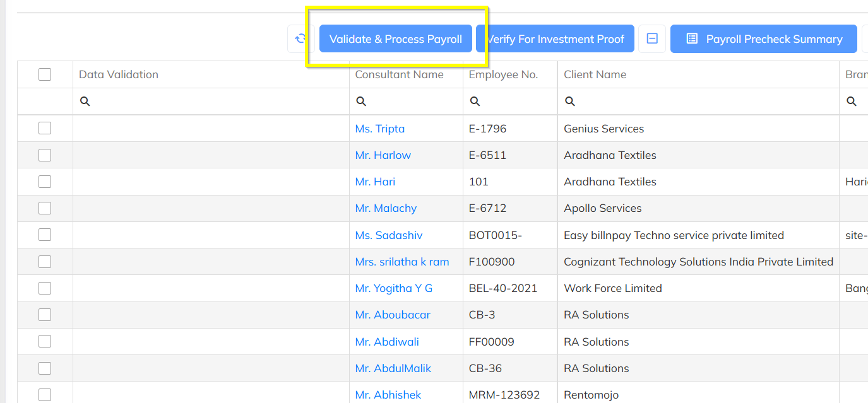Viewport: 868px width, 403px height.
Task: Click Verify For Investment Proof button
Action: (554, 39)
